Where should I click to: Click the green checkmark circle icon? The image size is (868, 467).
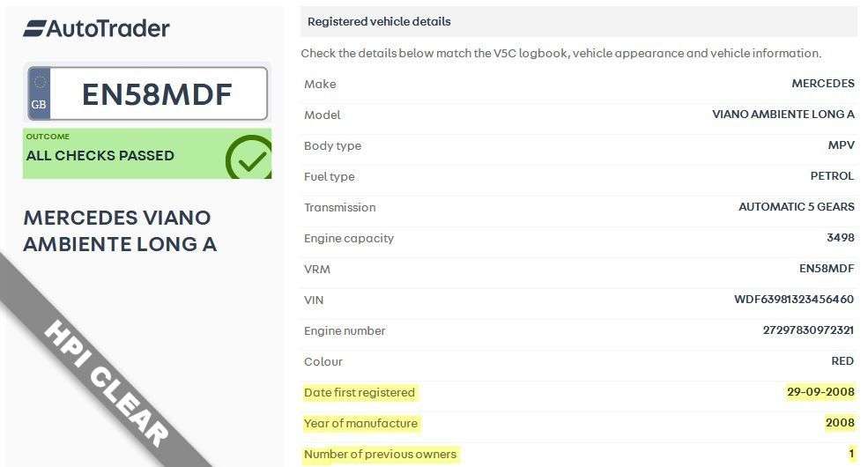coord(249,158)
